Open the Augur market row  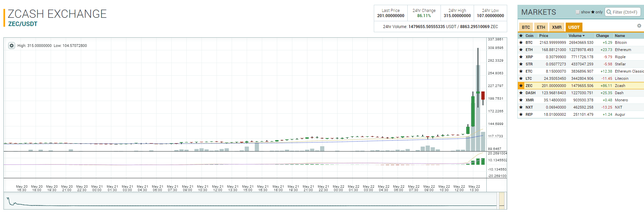[x=581, y=114]
